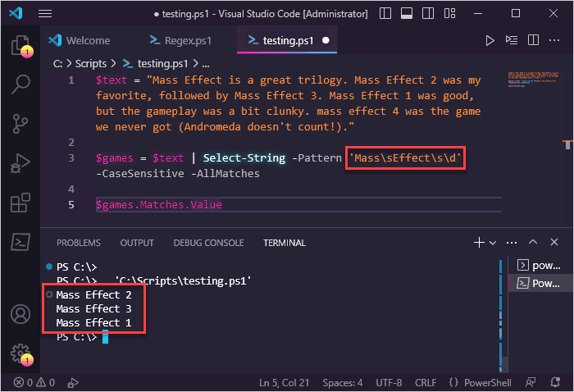Open the DEBUG CONSOLE panel tab

coord(208,243)
